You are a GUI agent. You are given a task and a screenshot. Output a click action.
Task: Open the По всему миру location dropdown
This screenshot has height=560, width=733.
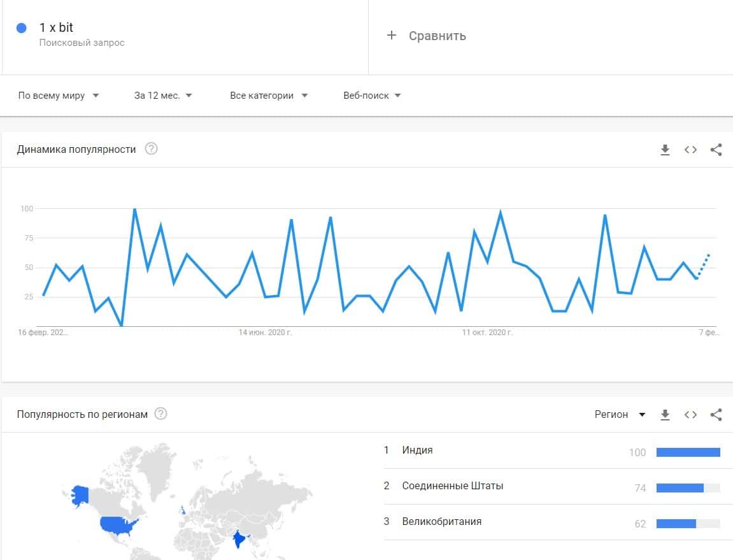(59, 96)
